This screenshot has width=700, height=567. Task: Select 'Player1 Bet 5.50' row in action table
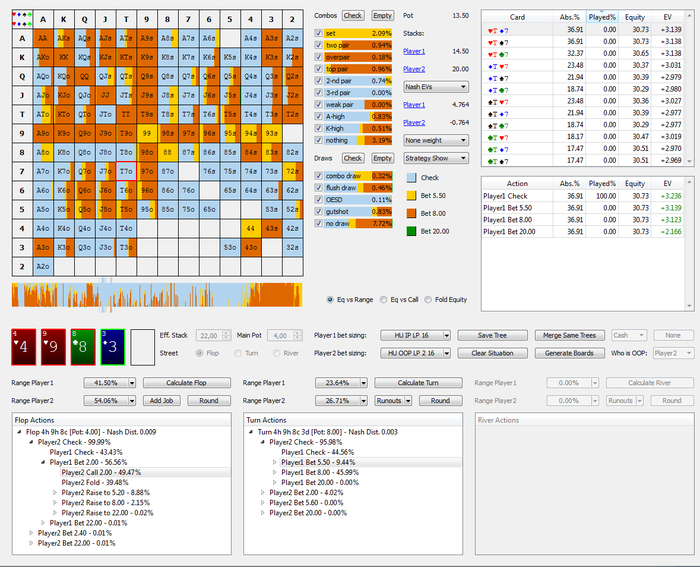point(583,208)
